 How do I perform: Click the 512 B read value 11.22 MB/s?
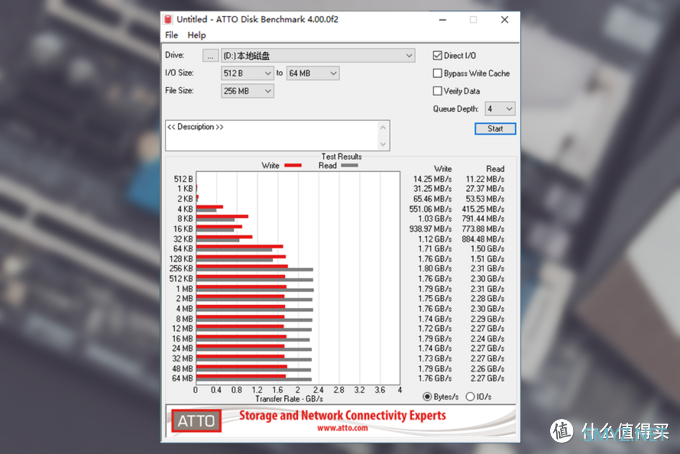tap(485, 179)
